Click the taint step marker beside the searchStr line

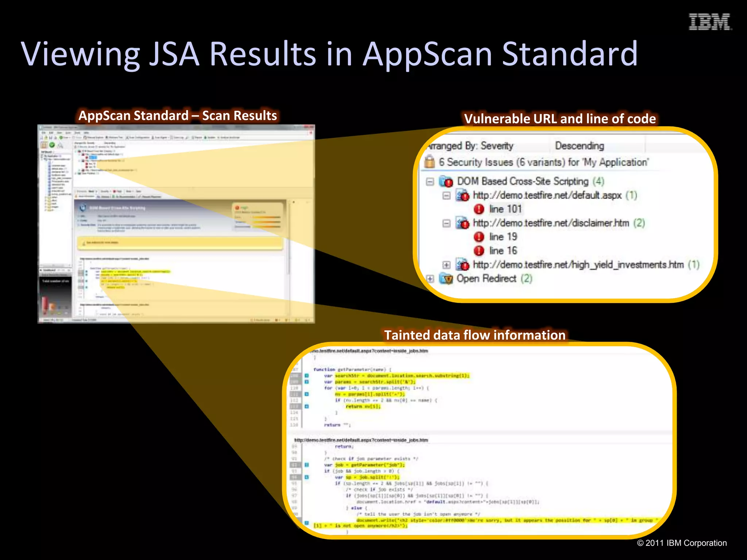tap(307, 376)
